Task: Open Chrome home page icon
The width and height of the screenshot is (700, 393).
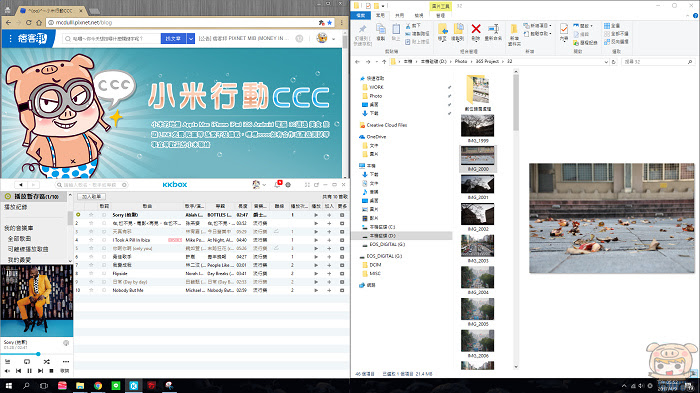Action: pyautogui.click(x=39, y=22)
